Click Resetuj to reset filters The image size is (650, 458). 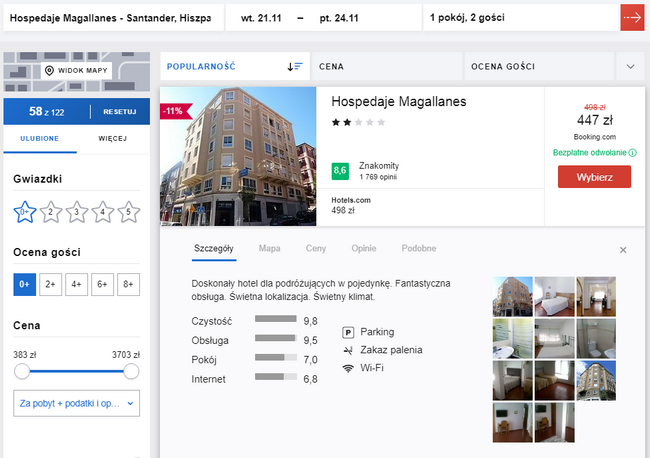[x=118, y=111]
